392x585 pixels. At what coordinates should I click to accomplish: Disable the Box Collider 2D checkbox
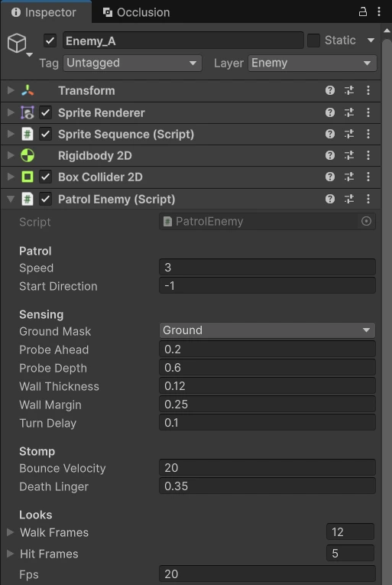(x=46, y=177)
